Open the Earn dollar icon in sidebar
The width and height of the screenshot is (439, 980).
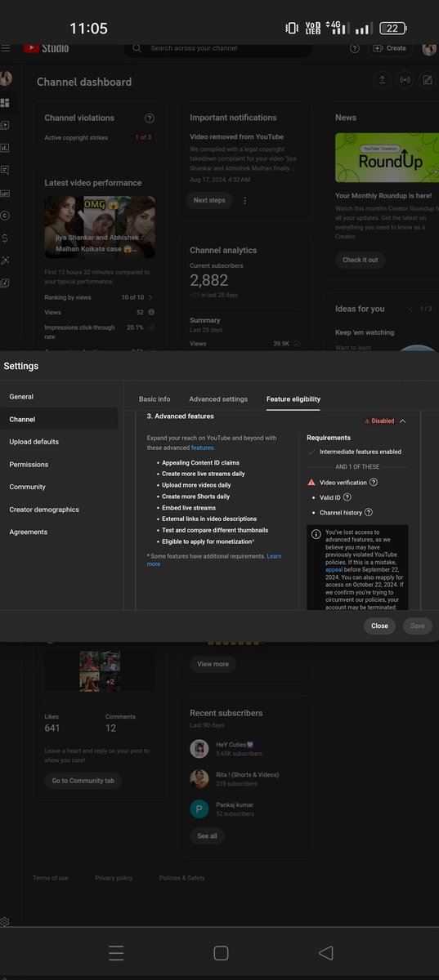(x=5, y=238)
